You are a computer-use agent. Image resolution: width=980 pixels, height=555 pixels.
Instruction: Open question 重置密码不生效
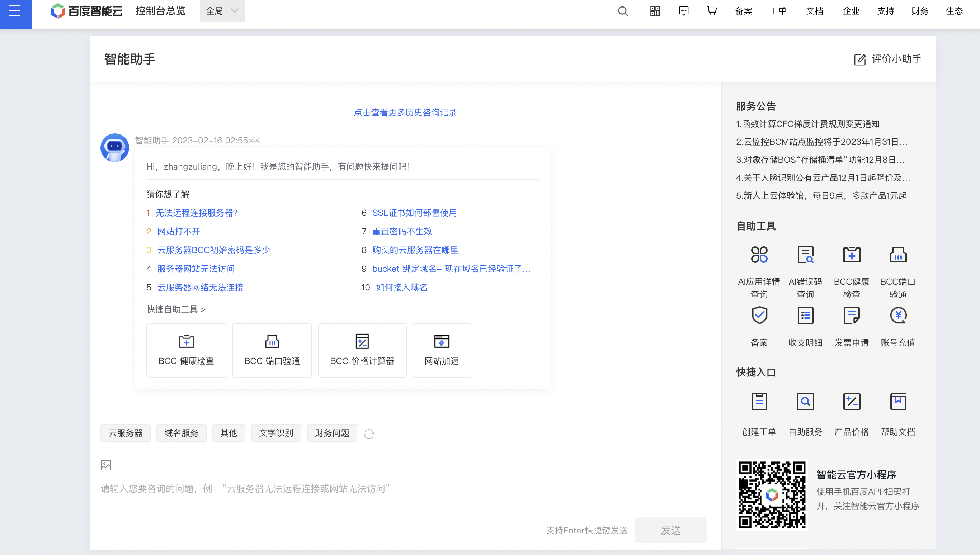pos(402,231)
